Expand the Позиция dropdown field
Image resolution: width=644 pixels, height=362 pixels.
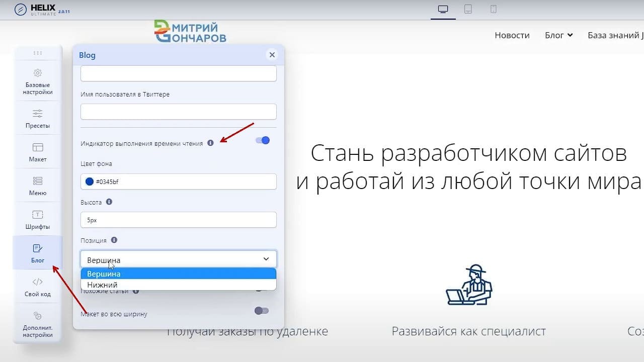tap(179, 259)
